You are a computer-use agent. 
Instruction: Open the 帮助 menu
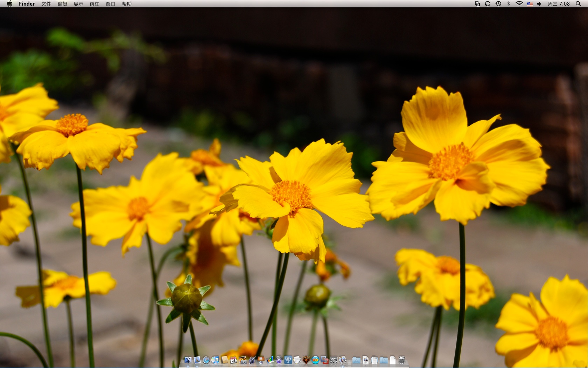click(x=127, y=4)
